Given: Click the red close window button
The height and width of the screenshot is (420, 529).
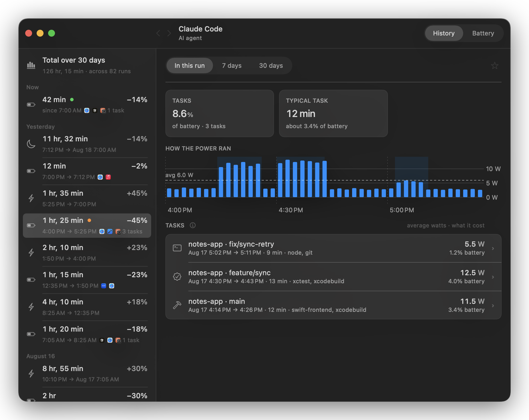Looking at the screenshot, I should [x=29, y=33].
